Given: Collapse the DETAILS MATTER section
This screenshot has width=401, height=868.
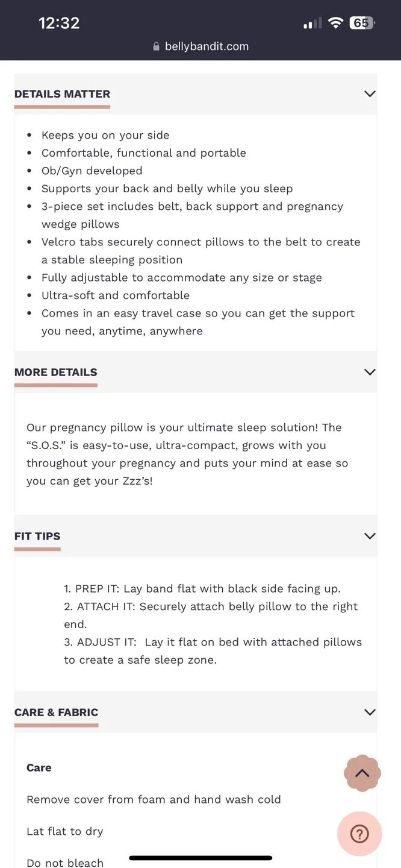Looking at the screenshot, I should [x=370, y=93].
